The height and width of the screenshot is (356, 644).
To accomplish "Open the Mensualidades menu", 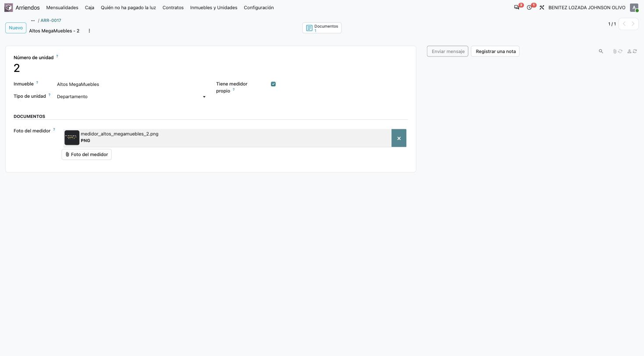I will pyautogui.click(x=62, y=7).
